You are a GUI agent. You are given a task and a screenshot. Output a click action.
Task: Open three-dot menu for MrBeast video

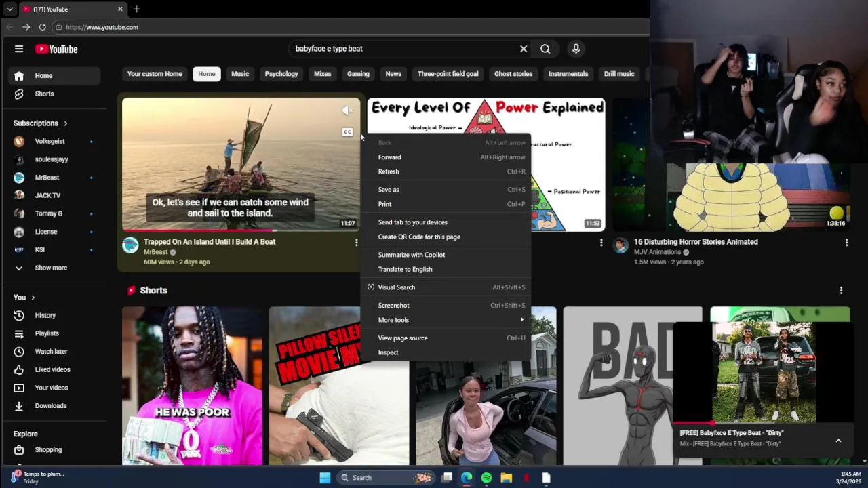pos(356,243)
